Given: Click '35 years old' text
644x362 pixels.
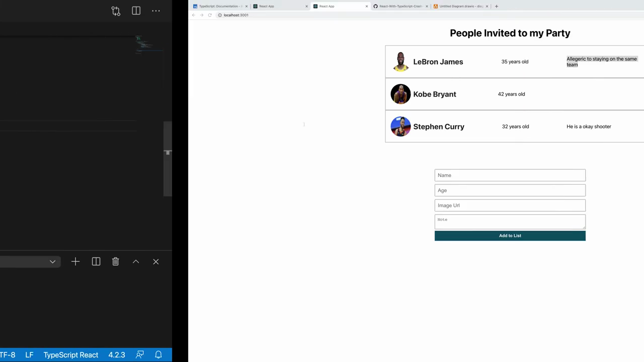Looking at the screenshot, I should [x=515, y=62].
